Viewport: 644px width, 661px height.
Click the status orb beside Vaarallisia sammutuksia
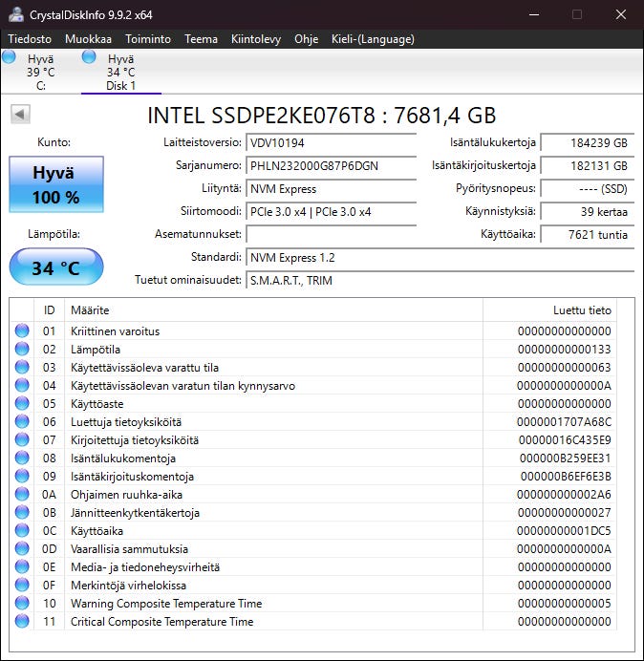point(22,548)
